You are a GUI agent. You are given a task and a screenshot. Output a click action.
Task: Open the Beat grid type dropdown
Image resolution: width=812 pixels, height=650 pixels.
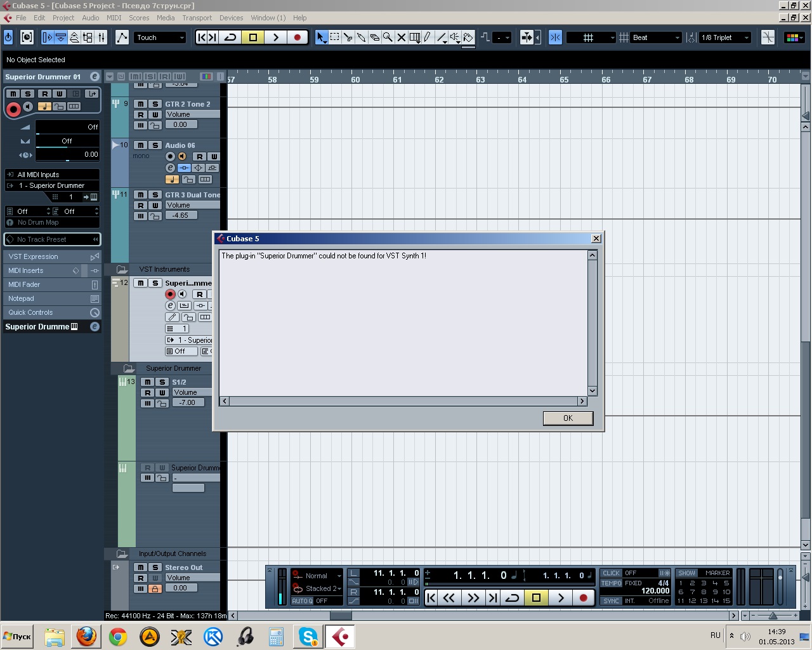coord(656,37)
